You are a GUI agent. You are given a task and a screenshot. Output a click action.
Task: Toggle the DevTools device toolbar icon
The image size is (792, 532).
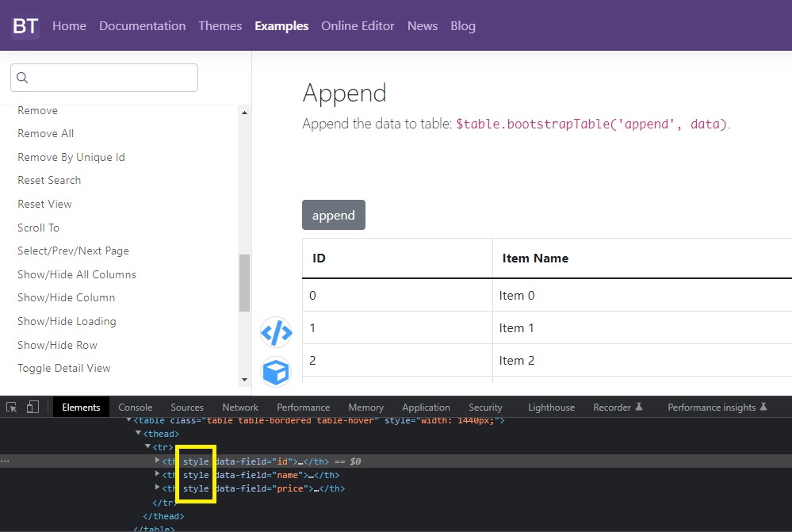(33, 408)
